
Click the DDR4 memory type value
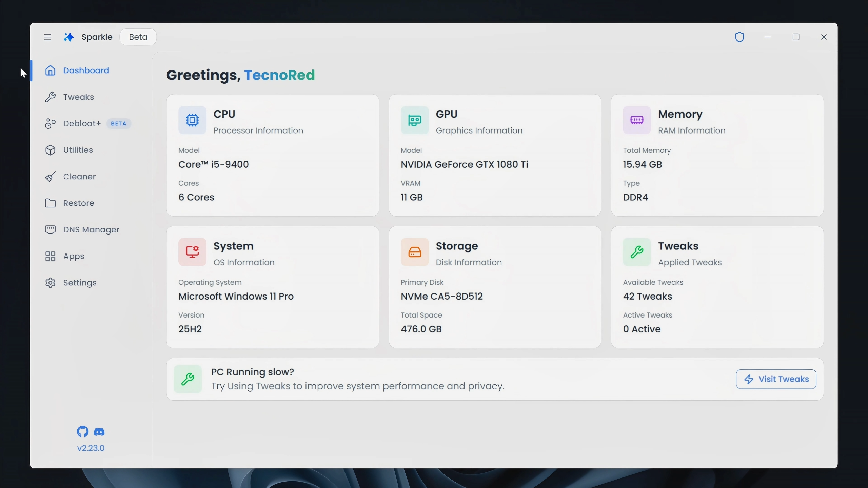(635, 197)
